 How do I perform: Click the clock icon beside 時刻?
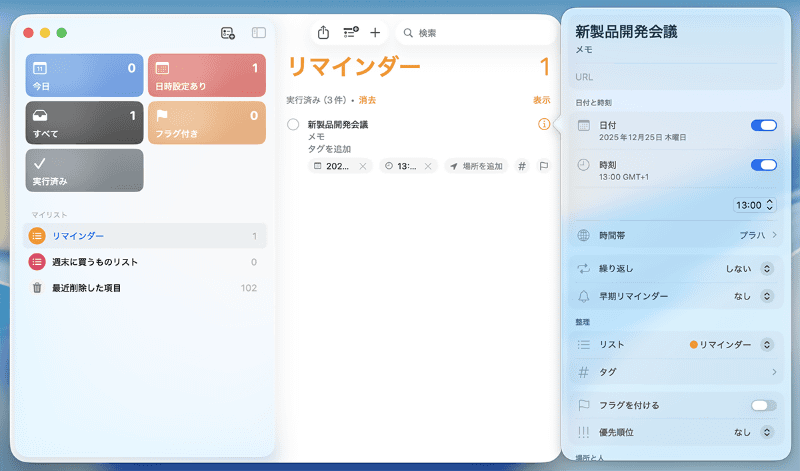[583, 165]
